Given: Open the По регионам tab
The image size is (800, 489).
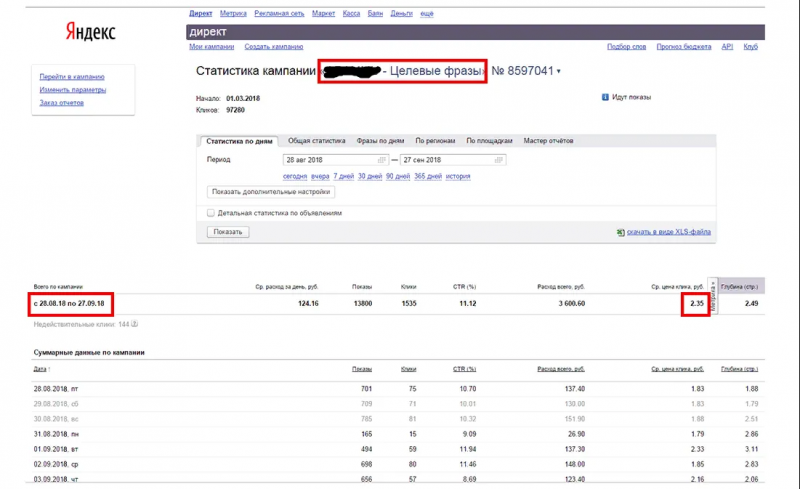Looking at the screenshot, I should click(435, 141).
